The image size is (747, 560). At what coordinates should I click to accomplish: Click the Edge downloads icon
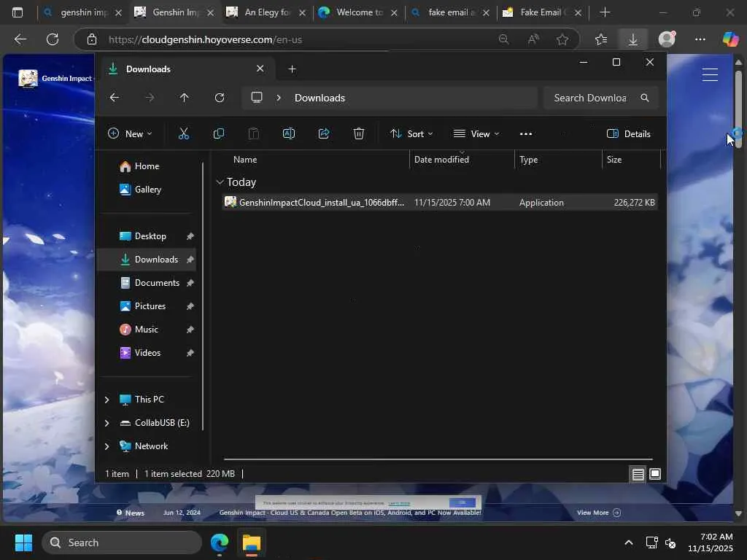coord(633,39)
